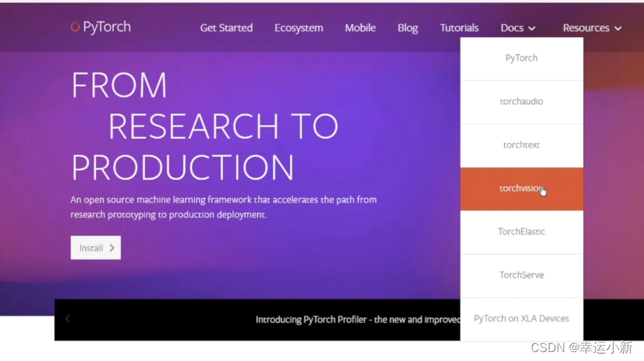Open the PyTorch Profiler announcement link

click(x=358, y=319)
